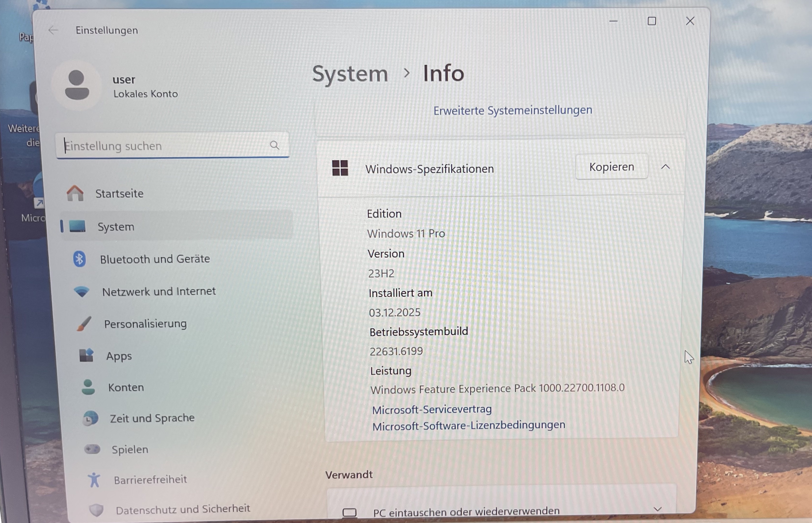Screen dimensions: 812x523
Task: Click the install date 03.12.2025
Action: [x=395, y=312]
